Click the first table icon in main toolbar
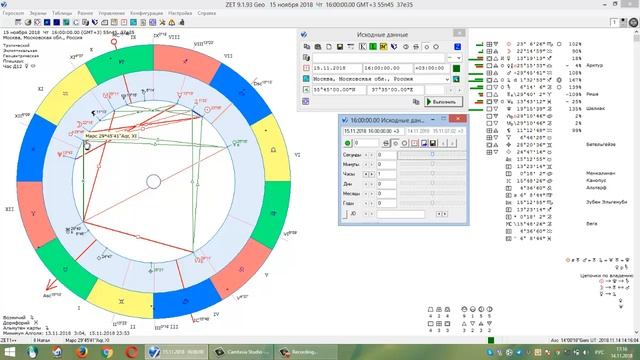 click(18, 22)
